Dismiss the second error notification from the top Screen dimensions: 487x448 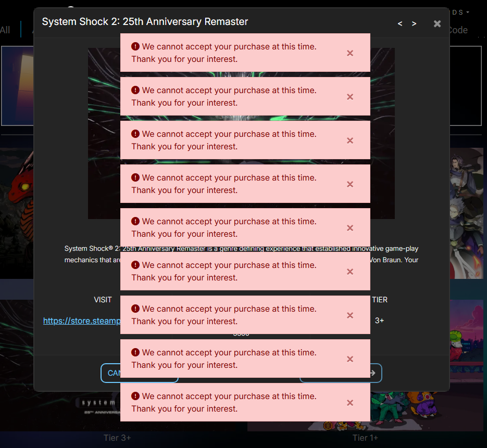[x=350, y=97]
